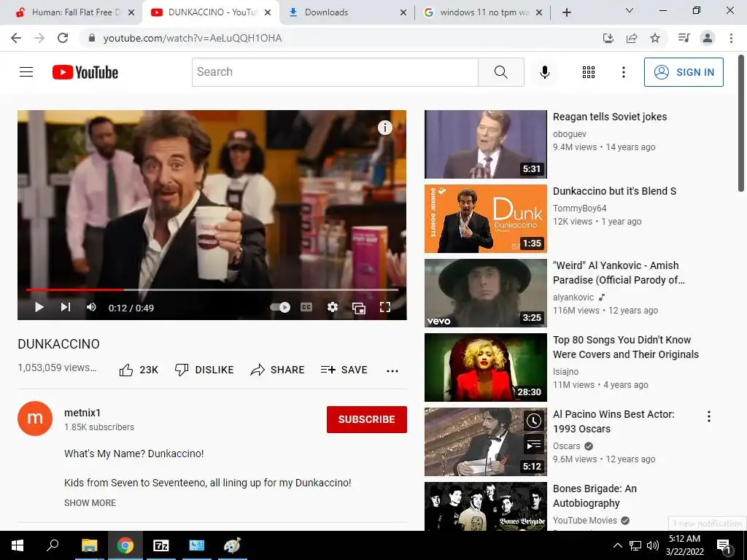Click the search magnifier button
The image size is (747, 560).
pos(500,72)
